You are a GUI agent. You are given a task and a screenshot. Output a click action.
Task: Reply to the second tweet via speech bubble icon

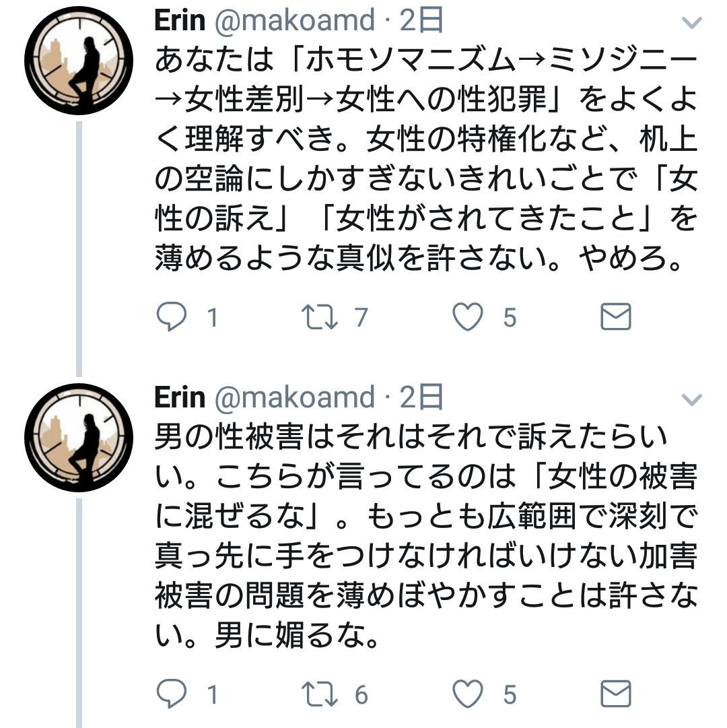point(172,694)
